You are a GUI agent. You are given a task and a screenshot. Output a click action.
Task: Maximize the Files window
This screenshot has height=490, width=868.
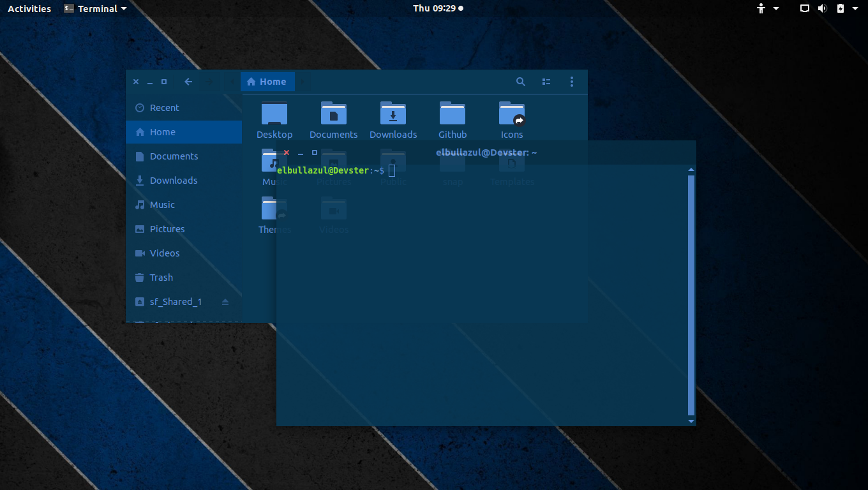click(x=164, y=82)
